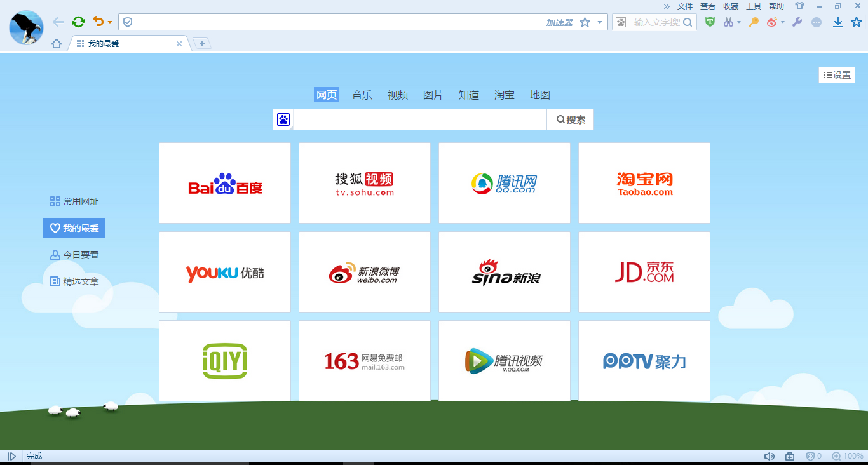This screenshot has width=868, height=465.
Task: Open the sina 新浪 tile
Action: click(x=505, y=272)
